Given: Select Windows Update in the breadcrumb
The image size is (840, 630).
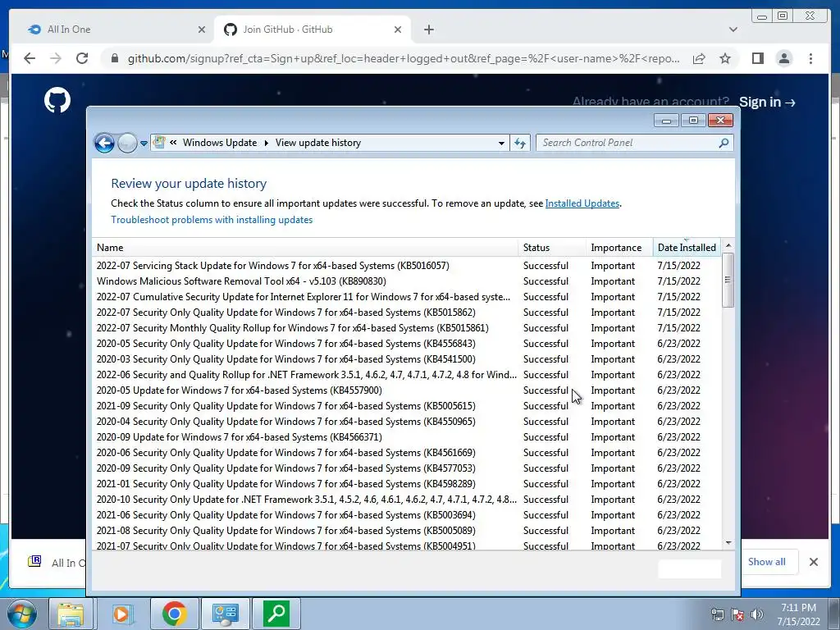Looking at the screenshot, I should click(x=220, y=143).
